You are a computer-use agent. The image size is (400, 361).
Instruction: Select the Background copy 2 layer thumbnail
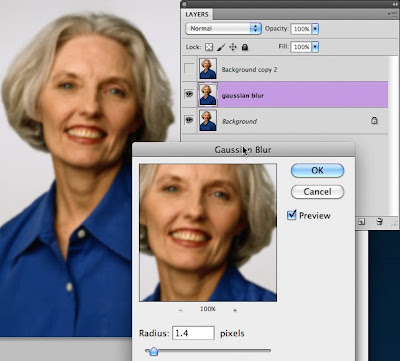coord(208,69)
